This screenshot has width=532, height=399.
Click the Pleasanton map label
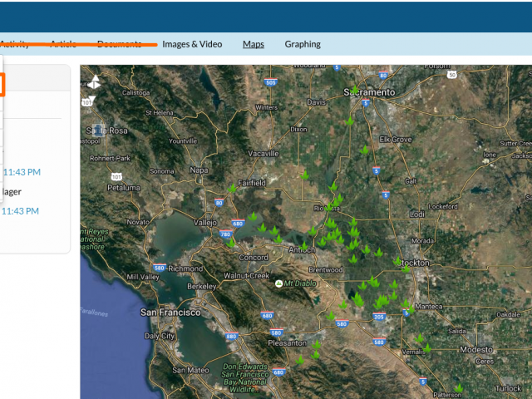click(x=287, y=343)
